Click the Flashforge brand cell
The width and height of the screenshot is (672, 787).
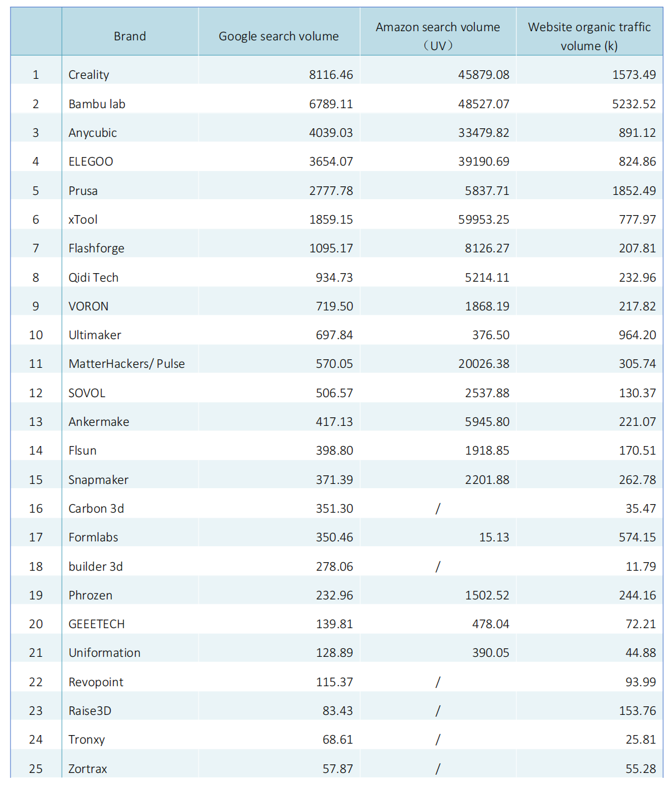click(97, 248)
